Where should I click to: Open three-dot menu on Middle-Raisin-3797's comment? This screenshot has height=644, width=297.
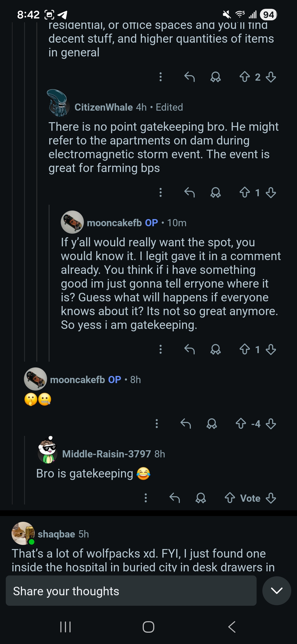pyautogui.click(x=146, y=498)
